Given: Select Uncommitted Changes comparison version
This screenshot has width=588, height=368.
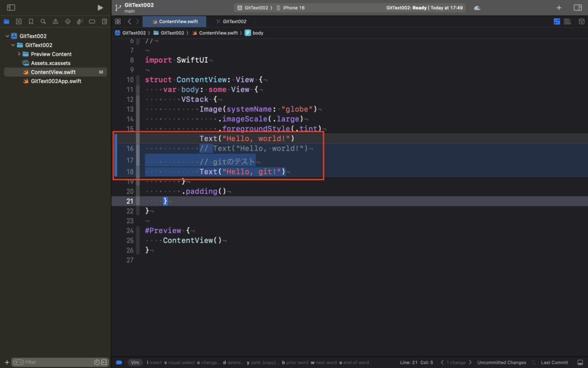Looking at the screenshot, I should coord(501,362).
